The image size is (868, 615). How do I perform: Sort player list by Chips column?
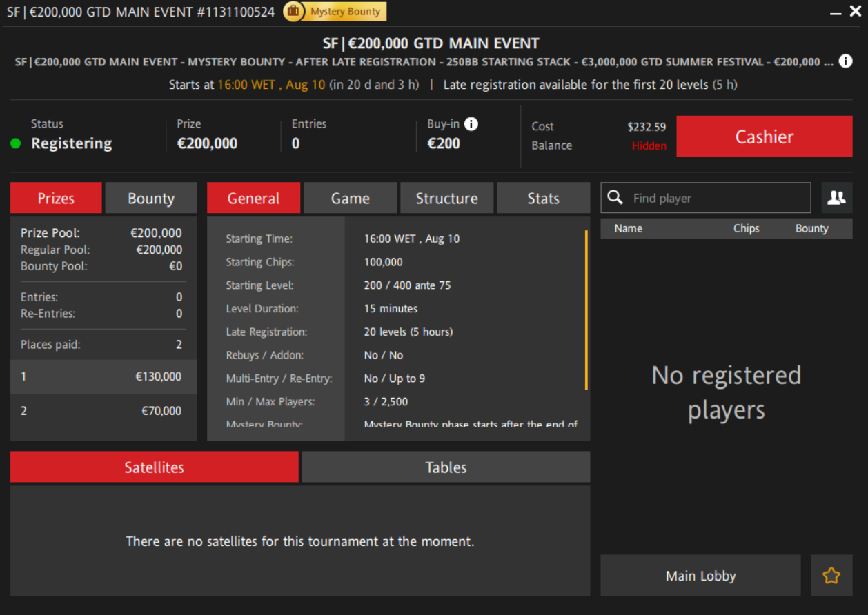[x=746, y=229]
